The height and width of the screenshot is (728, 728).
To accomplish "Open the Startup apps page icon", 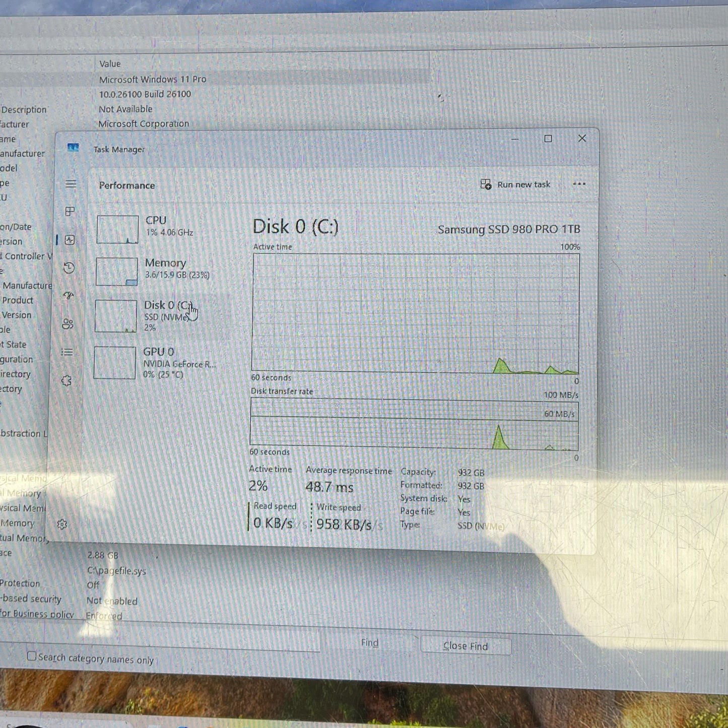I will 69,296.
